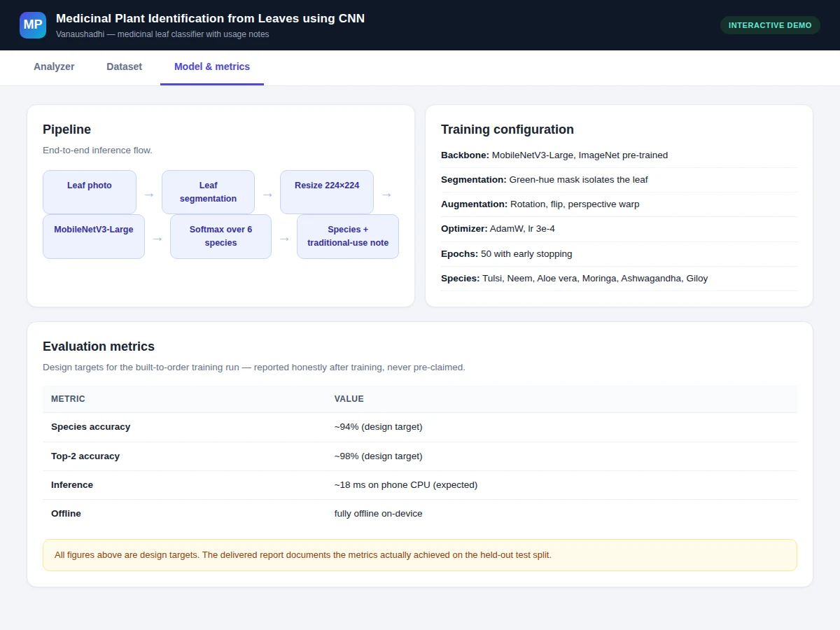Click the Inference metric row
This screenshot has height=630, width=840.
pyautogui.click(x=420, y=485)
